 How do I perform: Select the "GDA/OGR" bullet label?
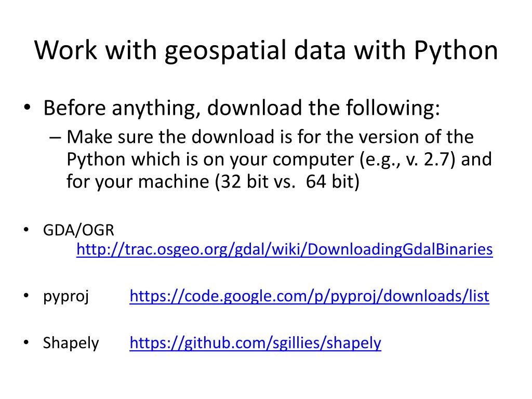[79, 230]
